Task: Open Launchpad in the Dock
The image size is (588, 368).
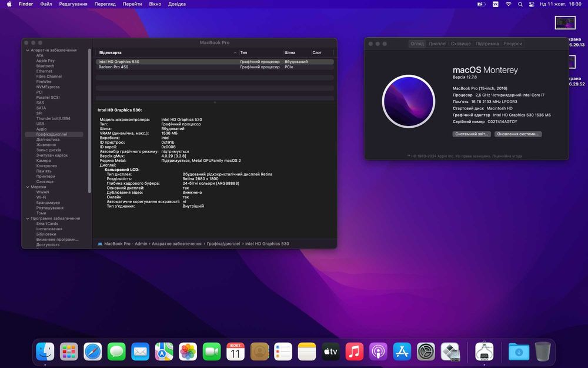Action: 69,352
